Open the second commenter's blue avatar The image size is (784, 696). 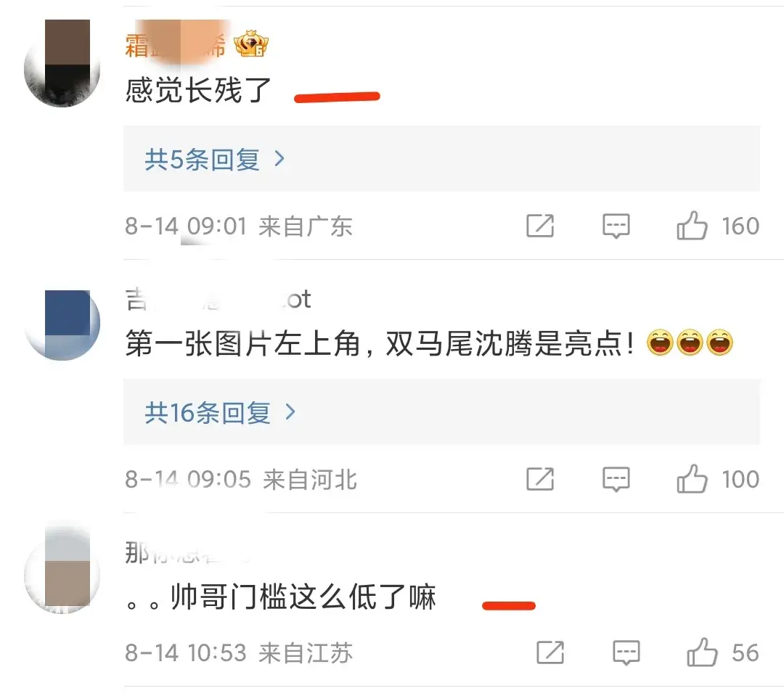pos(62,325)
